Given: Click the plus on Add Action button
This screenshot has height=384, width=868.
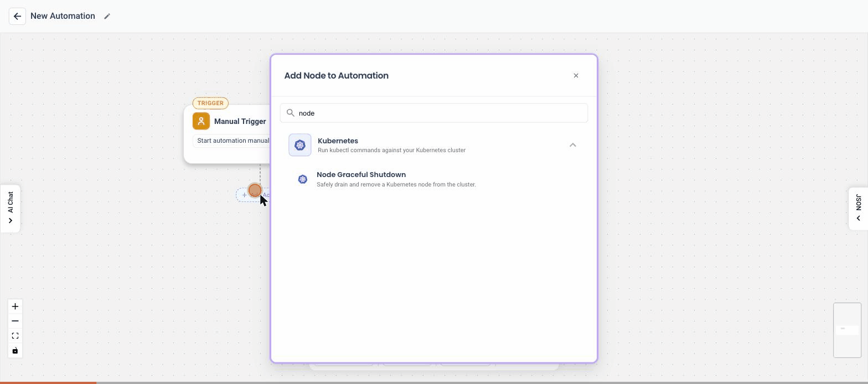Looking at the screenshot, I should coord(244,195).
